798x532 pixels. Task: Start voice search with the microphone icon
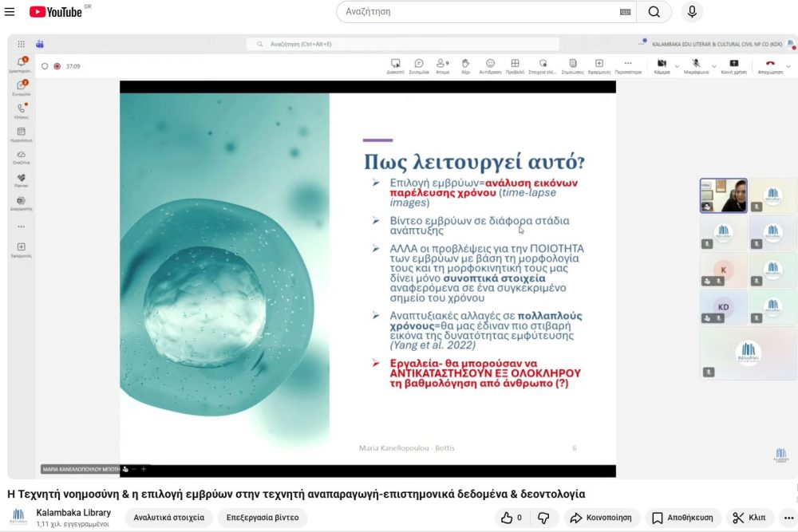[x=692, y=12]
